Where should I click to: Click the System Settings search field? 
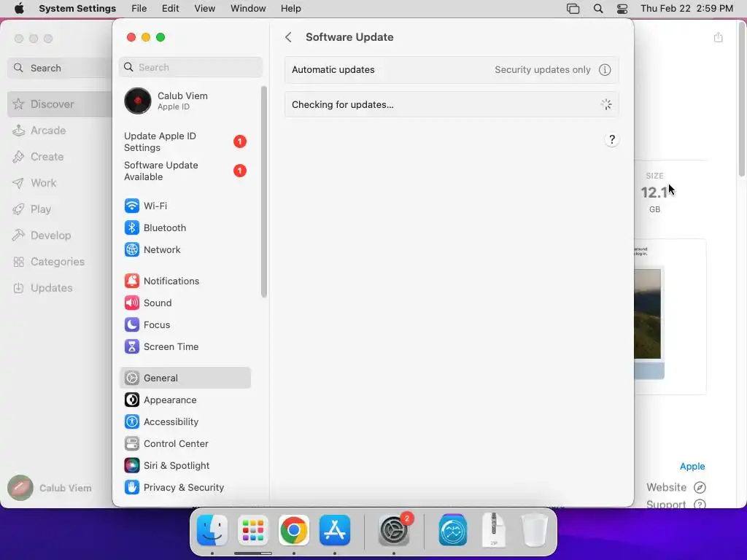190,67
